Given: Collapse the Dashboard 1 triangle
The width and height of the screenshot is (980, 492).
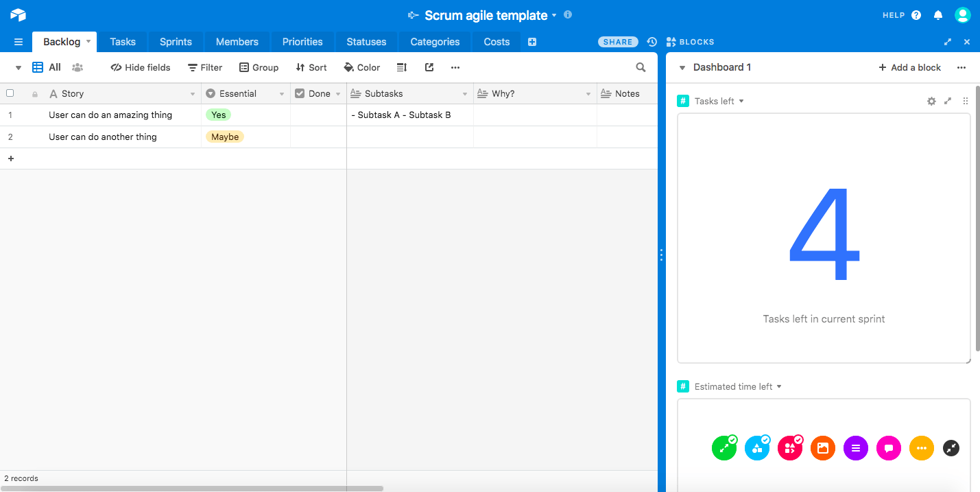Looking at the screenshot, I should [x=682, y=68].
